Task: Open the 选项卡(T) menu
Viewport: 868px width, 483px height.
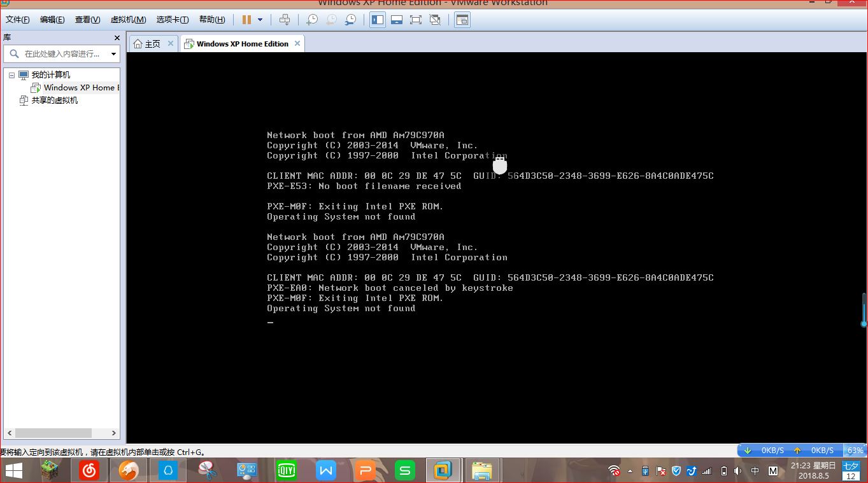Action: pyautogui.click(x=173, y=20)
